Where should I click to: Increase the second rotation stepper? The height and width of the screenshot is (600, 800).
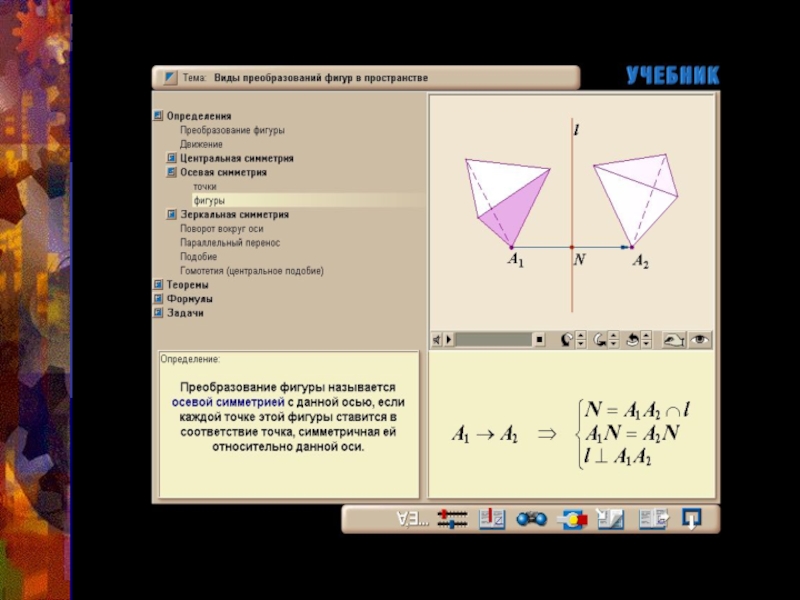[614, 335]
